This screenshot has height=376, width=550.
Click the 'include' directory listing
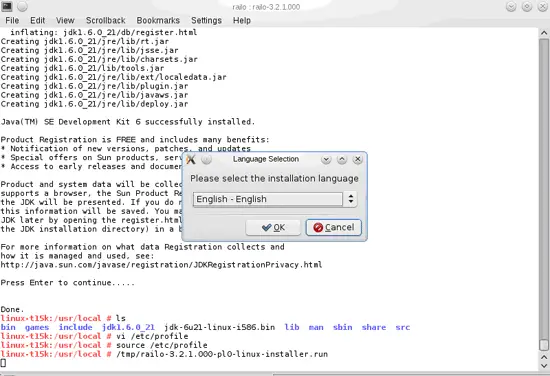[75, 327]
